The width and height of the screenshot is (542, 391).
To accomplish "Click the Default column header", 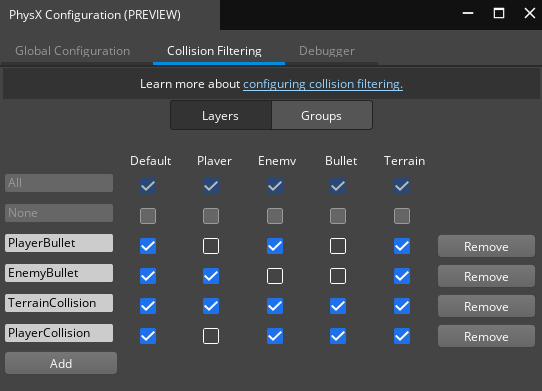I will (150, 161).
